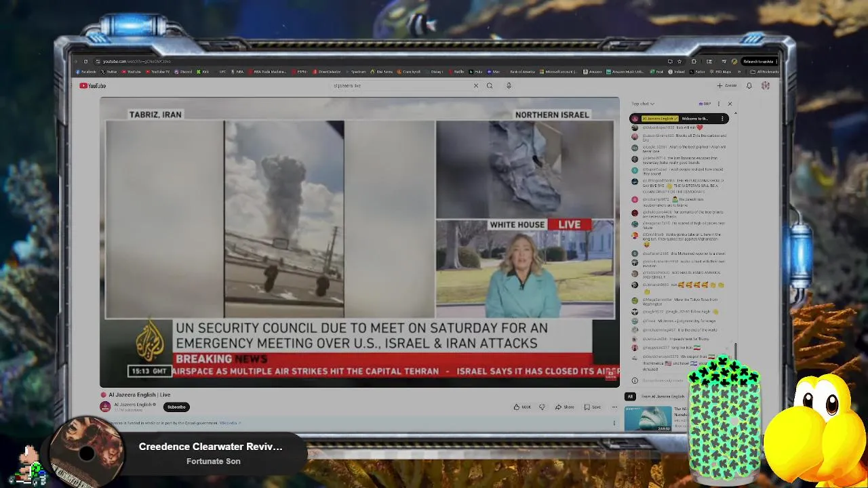This screenshot has width=868, height=488.
Task: Open funding notice options menu
Action: click(x=614, y=423)
